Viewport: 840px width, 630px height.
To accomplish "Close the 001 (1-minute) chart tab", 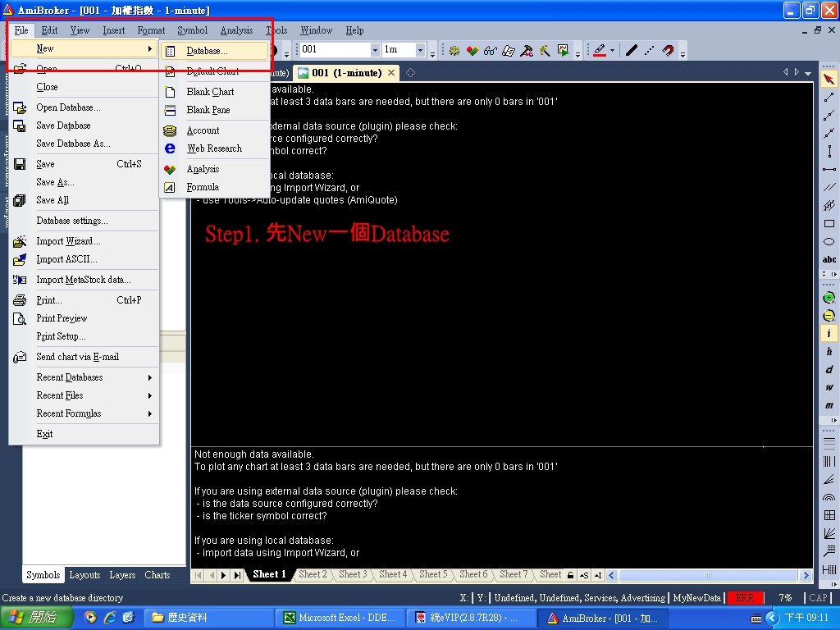I will tap(391, 73).
